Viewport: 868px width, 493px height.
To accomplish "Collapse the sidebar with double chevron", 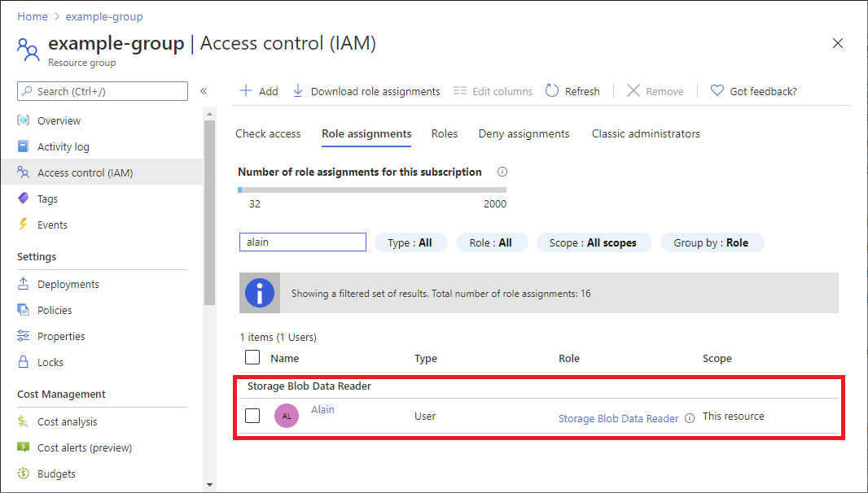I will (x=204, y=91).
